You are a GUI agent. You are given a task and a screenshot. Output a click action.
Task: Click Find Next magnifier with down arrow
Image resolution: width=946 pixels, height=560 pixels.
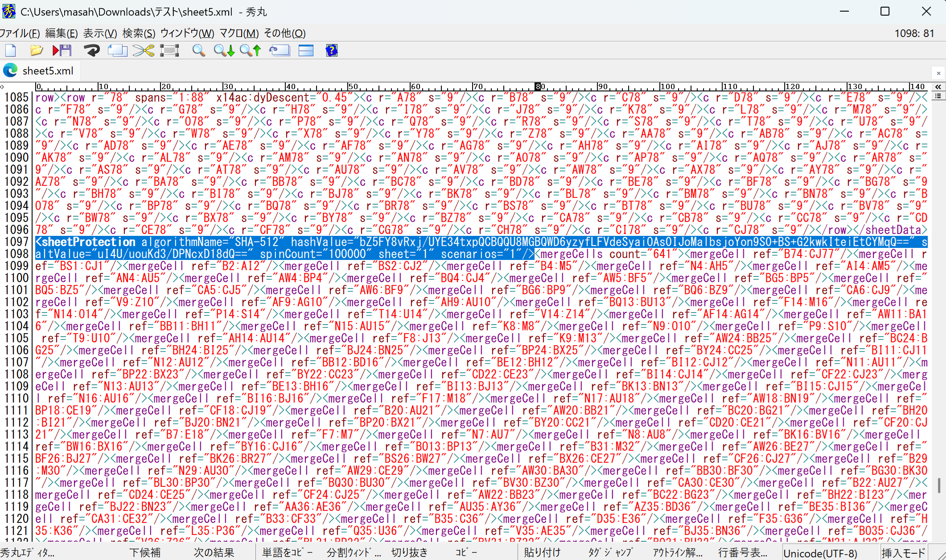point(224,50)
